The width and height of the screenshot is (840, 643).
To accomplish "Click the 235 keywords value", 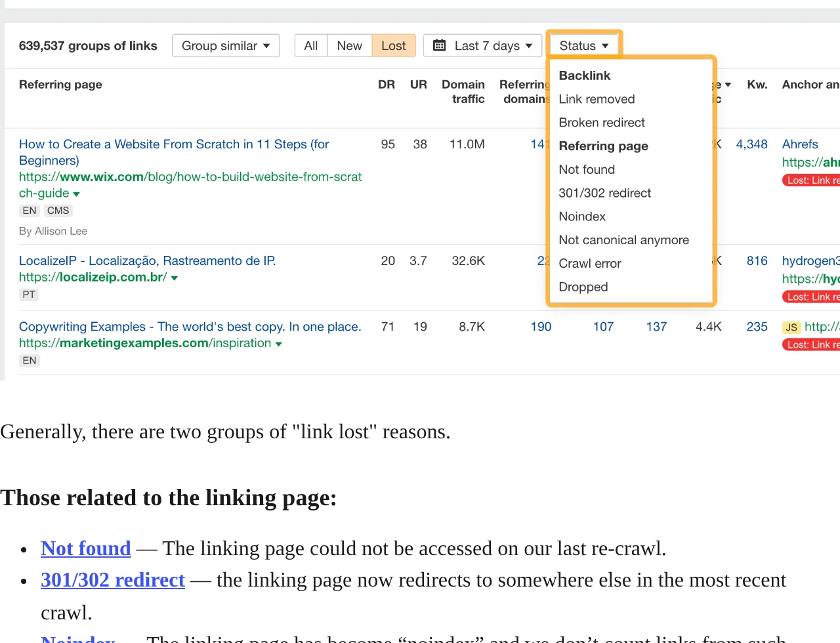I will pyautogui.click(x=757, y=327).
